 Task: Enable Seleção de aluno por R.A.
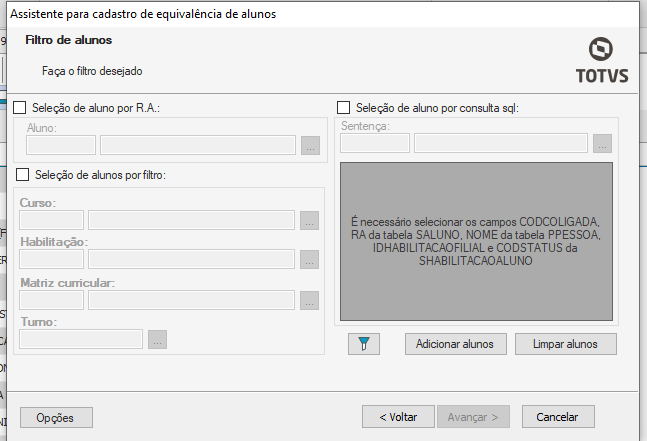pos(22,108)
